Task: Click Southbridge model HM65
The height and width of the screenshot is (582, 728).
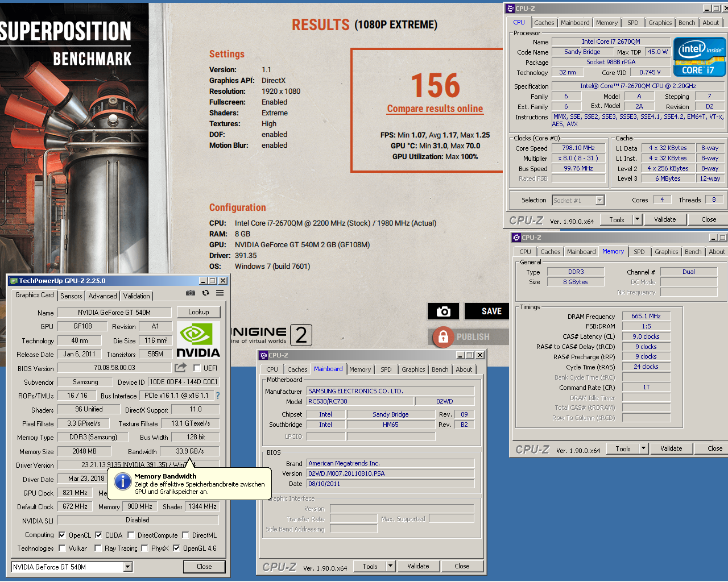Action: click(x=391, y=425)
